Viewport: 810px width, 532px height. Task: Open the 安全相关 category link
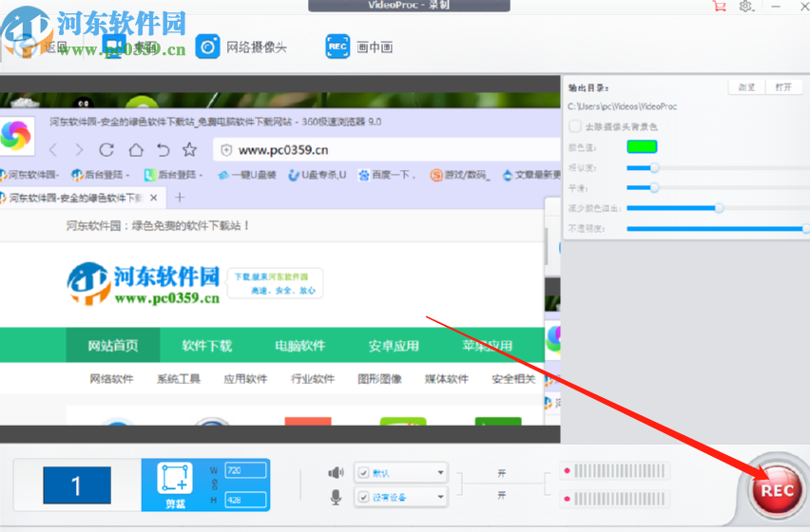pyautogui.click(x=513, y=379)
